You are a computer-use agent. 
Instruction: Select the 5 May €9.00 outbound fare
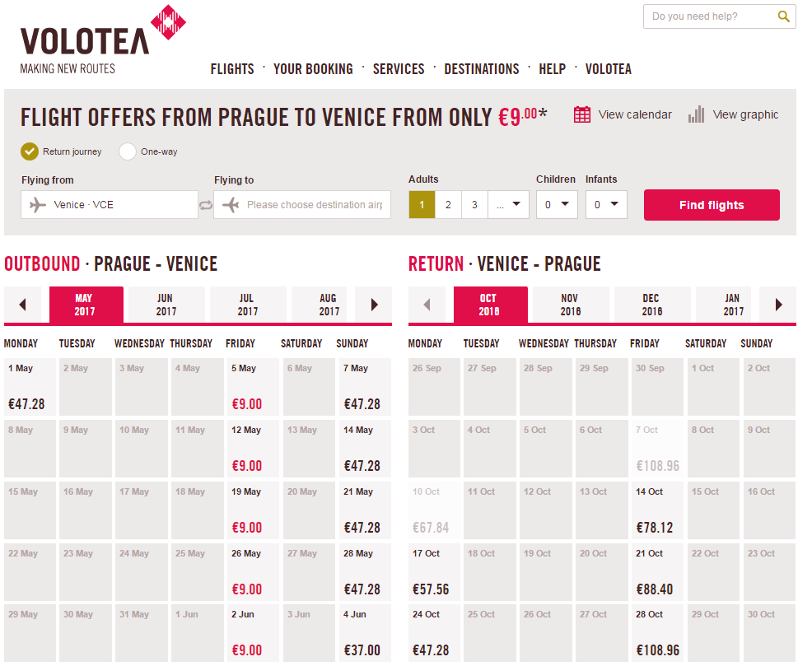pos(253,387)
